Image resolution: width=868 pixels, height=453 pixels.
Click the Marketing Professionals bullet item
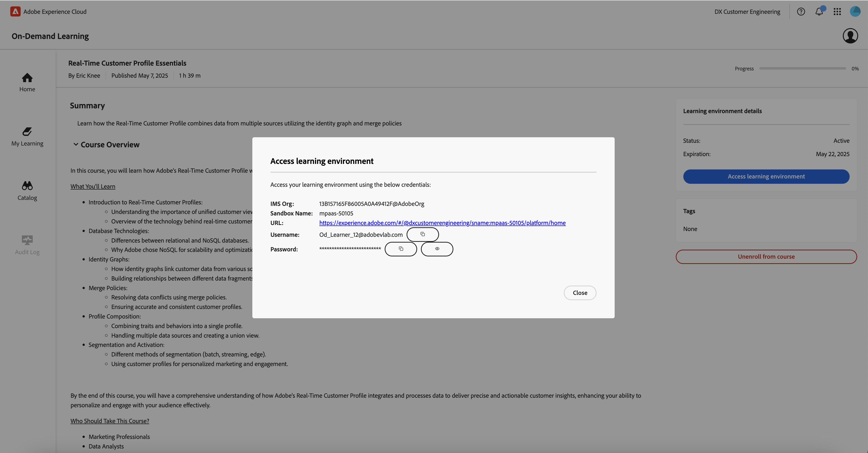119,436
